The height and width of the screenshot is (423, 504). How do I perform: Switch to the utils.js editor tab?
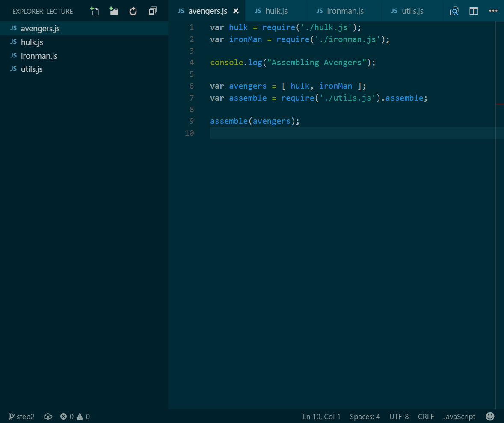[412, 11]
